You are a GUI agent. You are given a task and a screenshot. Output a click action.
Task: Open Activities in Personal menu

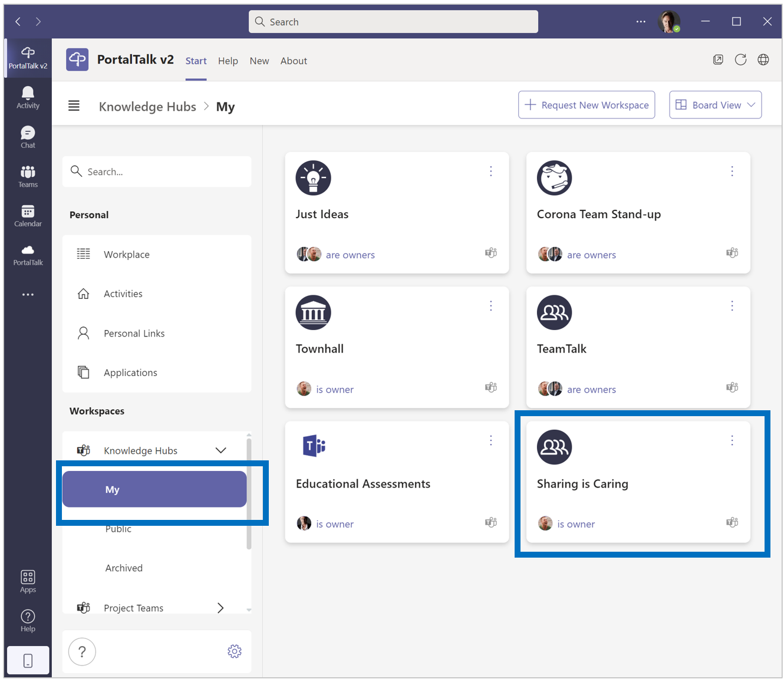157,294
